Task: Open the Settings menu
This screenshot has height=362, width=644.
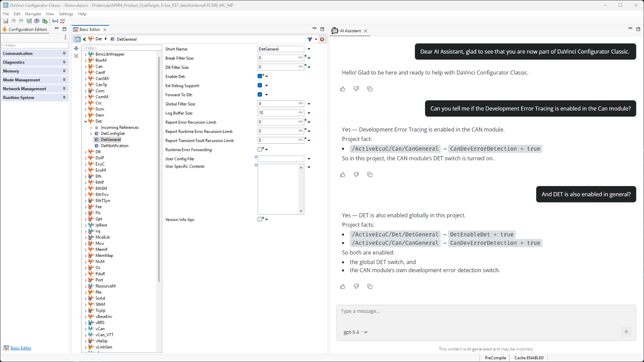Action: coord(66,14)
